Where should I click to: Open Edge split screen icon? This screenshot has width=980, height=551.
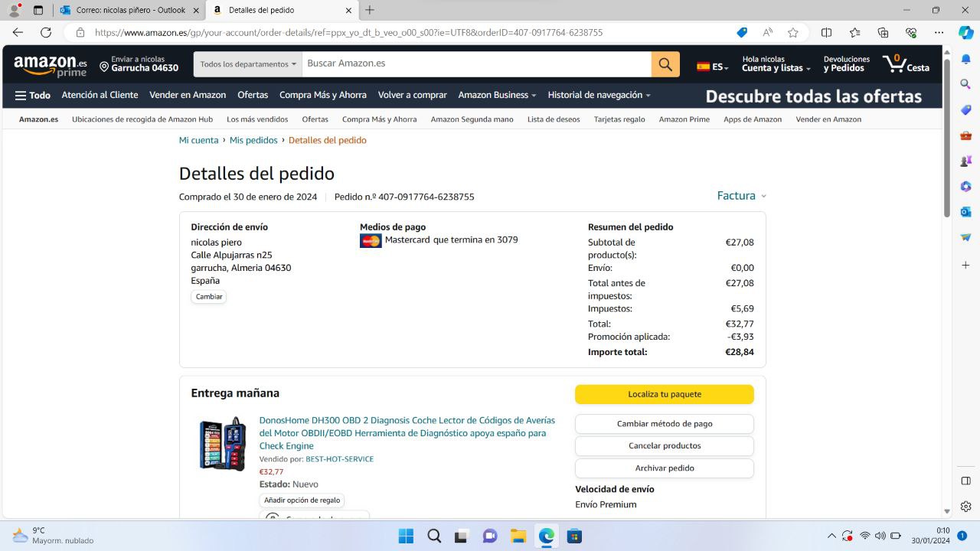(x=826, y=32)
